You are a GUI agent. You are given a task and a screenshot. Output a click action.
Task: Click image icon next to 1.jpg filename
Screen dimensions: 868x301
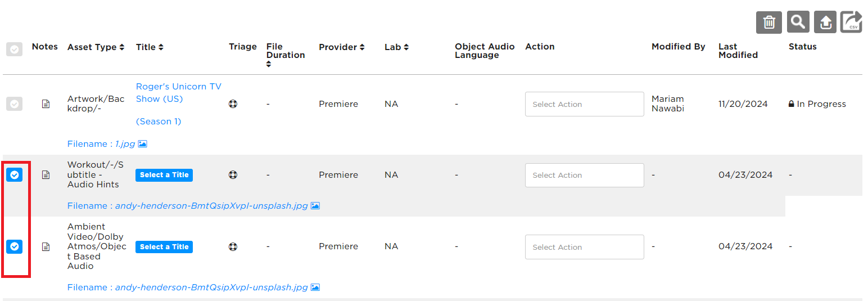click(x=142, y=144)
